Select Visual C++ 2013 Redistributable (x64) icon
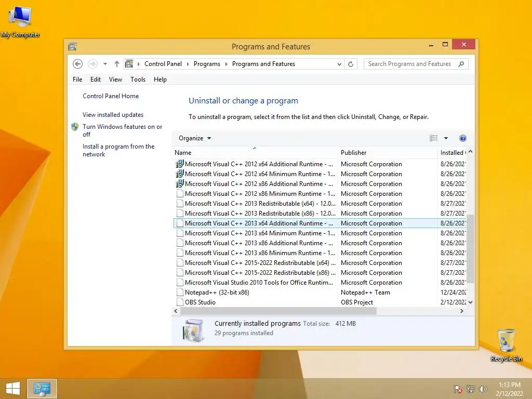 (x=180, y=203)
